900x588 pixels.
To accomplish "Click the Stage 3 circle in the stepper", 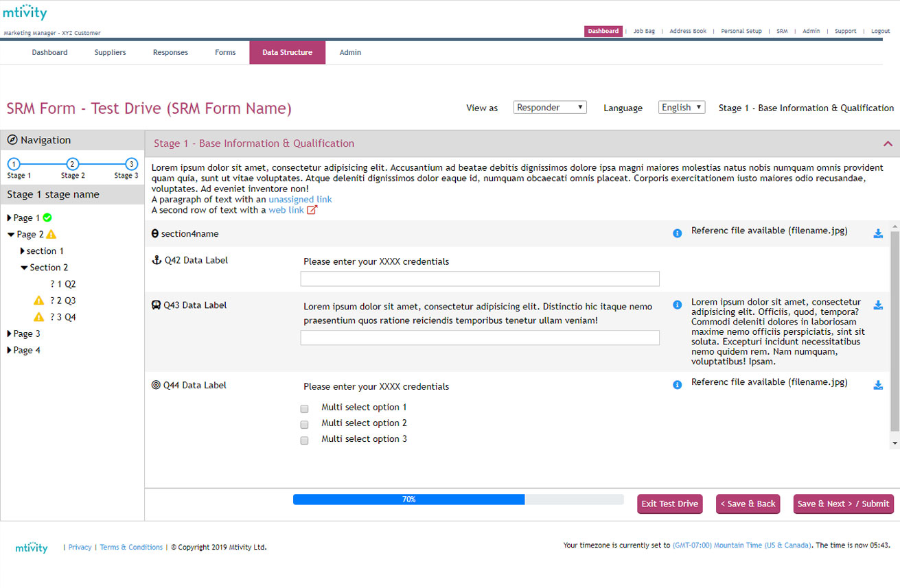I will point(132,164).
